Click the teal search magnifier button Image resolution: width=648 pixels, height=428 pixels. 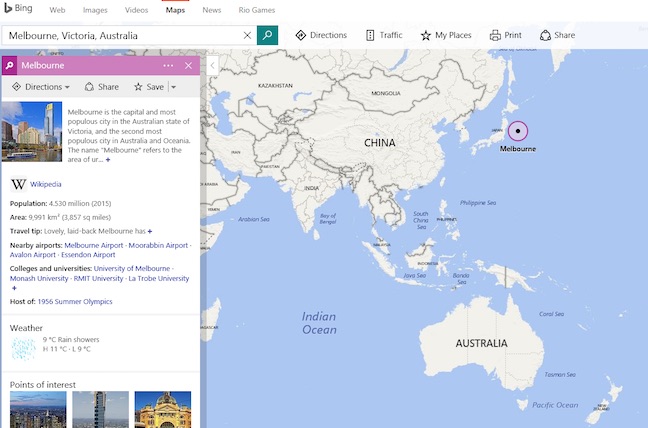(267, 36)
